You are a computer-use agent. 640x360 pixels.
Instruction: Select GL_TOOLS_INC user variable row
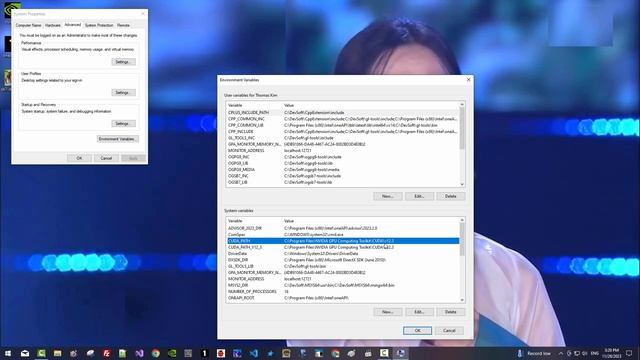[343, 138]
